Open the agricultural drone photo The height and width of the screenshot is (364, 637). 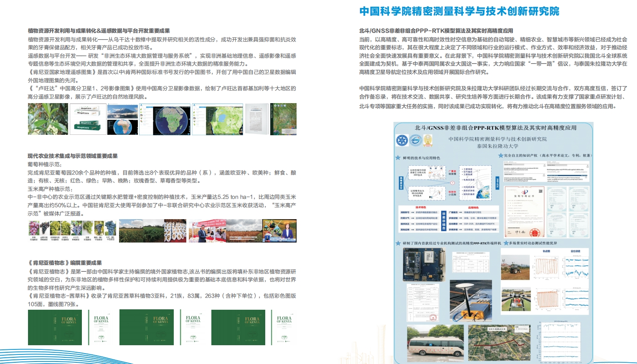pos(515,300)
